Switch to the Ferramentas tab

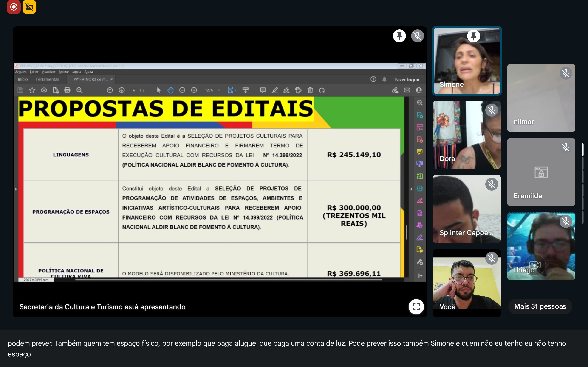48,79
